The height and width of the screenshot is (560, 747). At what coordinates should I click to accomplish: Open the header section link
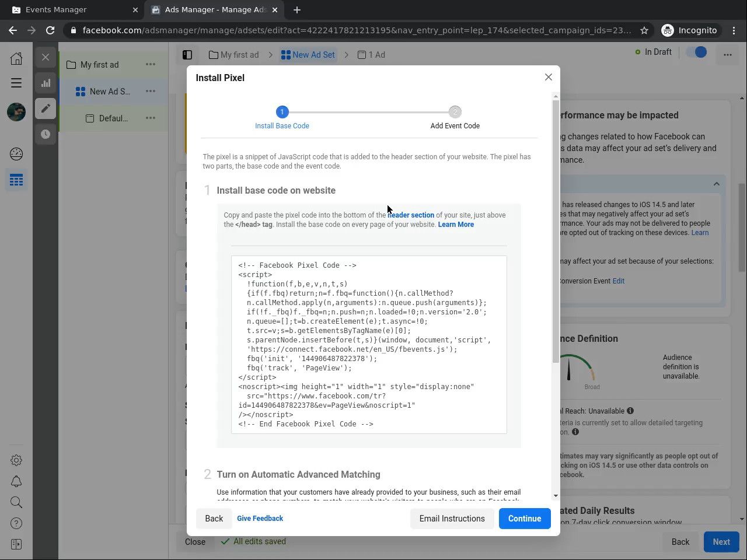pyautogui.click(x=411, y=215)
